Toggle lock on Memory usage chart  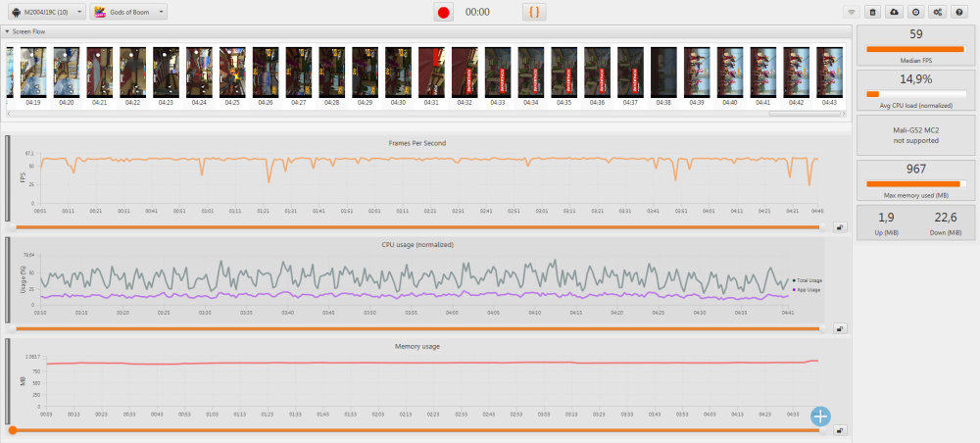click(x=840, y=429)
